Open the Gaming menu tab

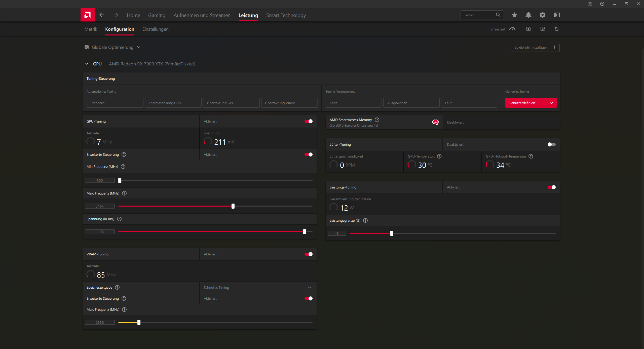(157, 15)
